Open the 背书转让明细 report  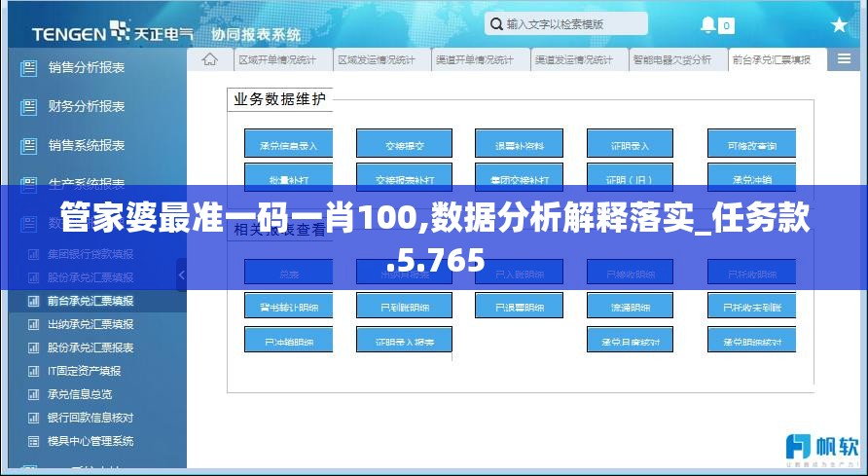tap(288, 305)
